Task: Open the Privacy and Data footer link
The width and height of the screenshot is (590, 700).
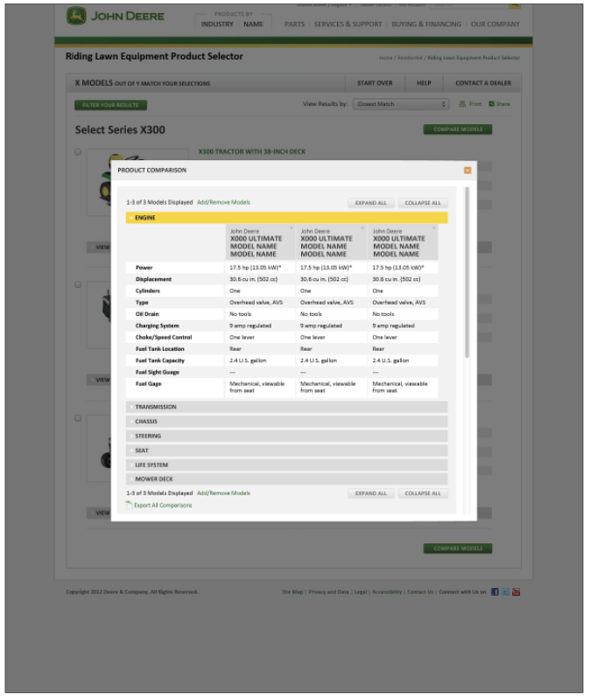Action: (x=329, y=592)
